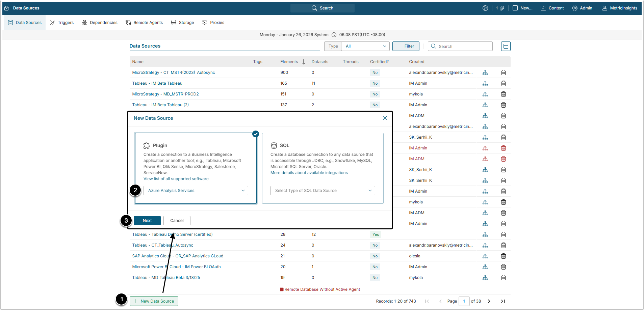Click the Next button

[x=147, y=221]
